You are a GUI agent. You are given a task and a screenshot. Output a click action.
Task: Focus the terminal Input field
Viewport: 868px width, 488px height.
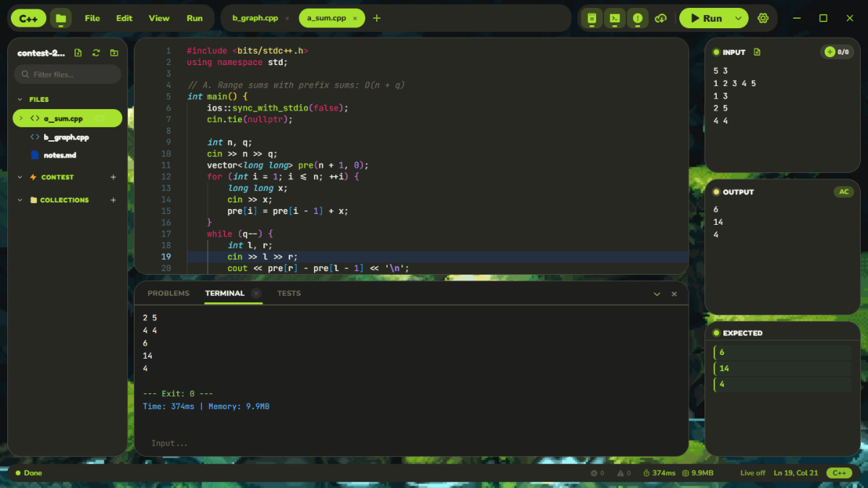[411, 443]
